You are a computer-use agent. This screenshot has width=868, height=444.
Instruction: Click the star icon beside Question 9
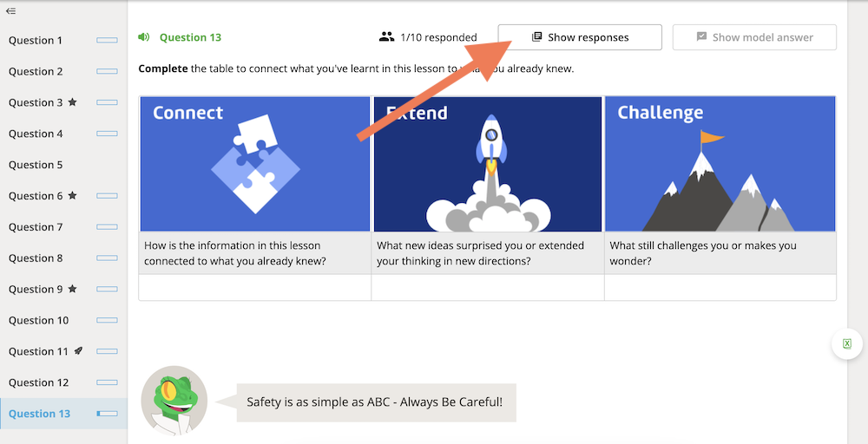click(x=72, y=289)
